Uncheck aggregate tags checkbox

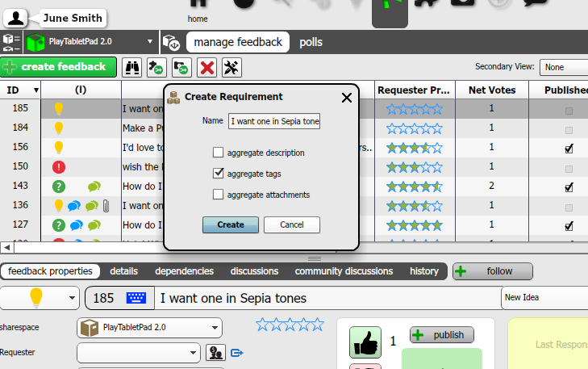pos(218,173)
